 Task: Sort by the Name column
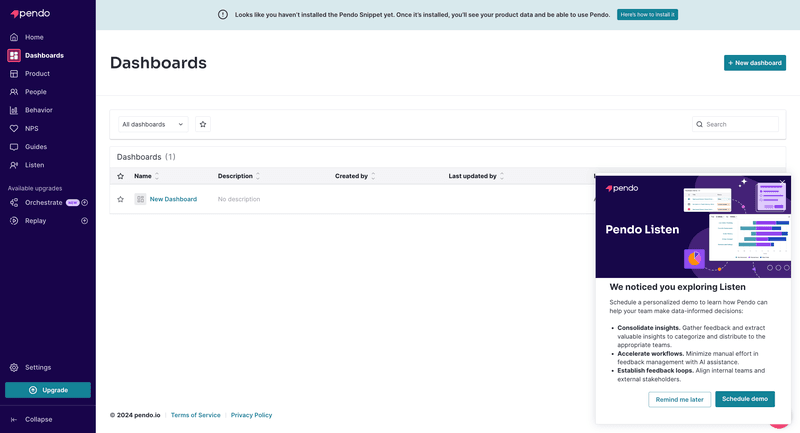[x=143, y=176]
